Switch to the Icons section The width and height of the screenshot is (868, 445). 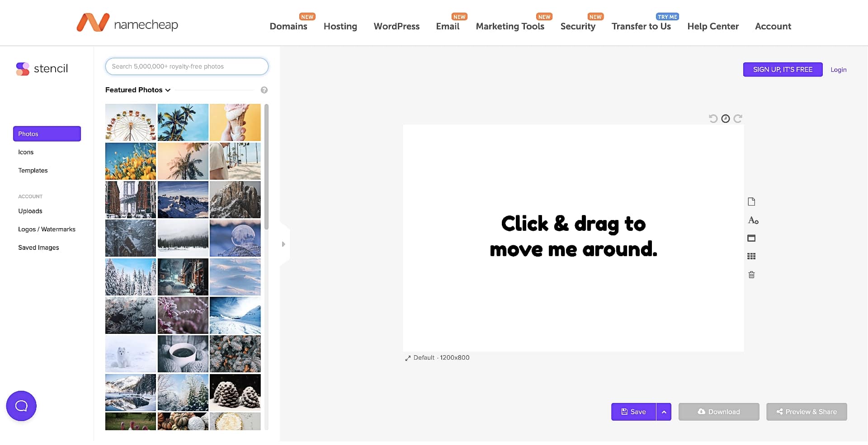tap(26, 152)
